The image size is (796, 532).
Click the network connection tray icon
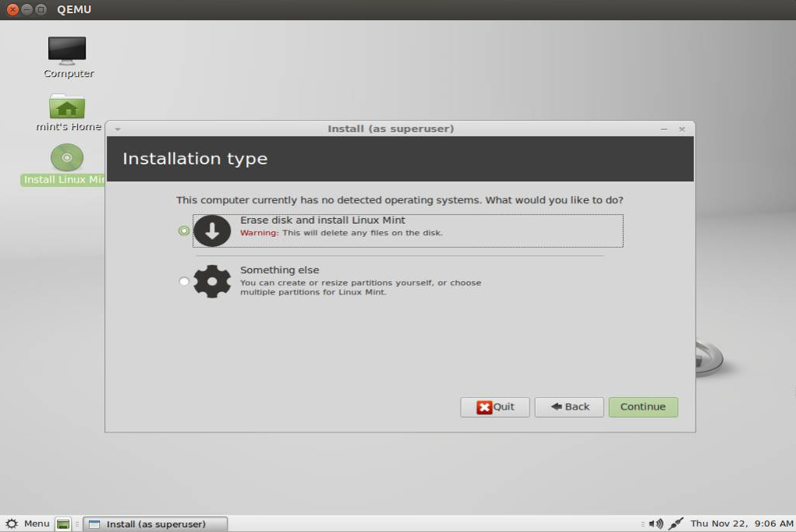(676, 523)
